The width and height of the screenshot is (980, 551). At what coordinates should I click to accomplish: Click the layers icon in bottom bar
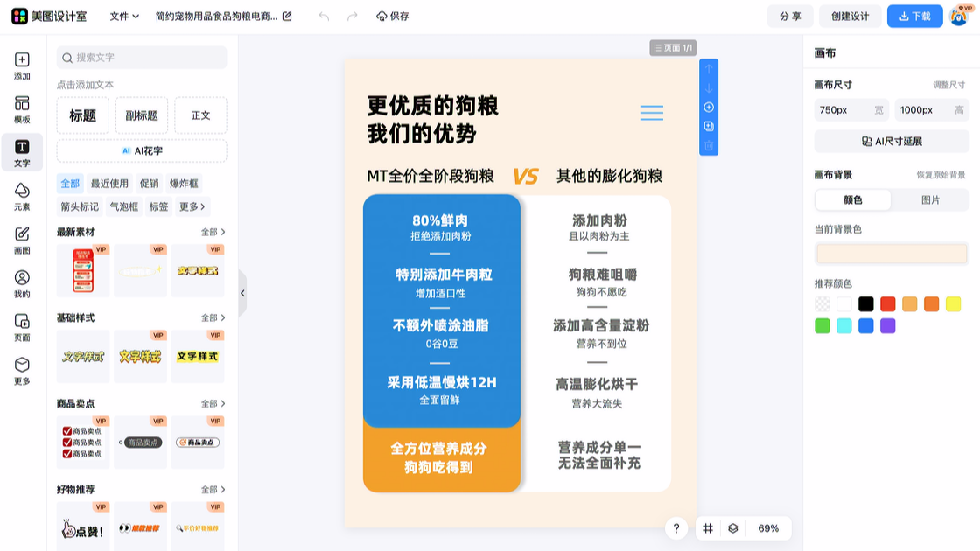click(x=733, y=528)
